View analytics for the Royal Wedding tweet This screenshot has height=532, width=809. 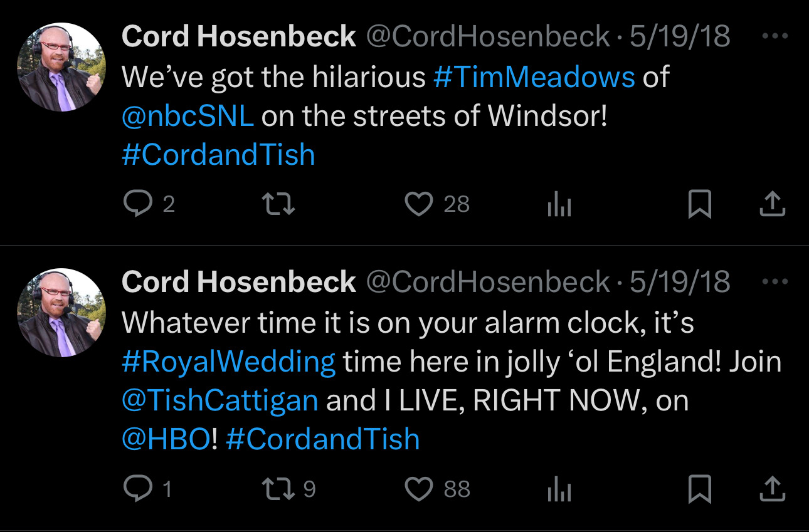click(559, 491)
